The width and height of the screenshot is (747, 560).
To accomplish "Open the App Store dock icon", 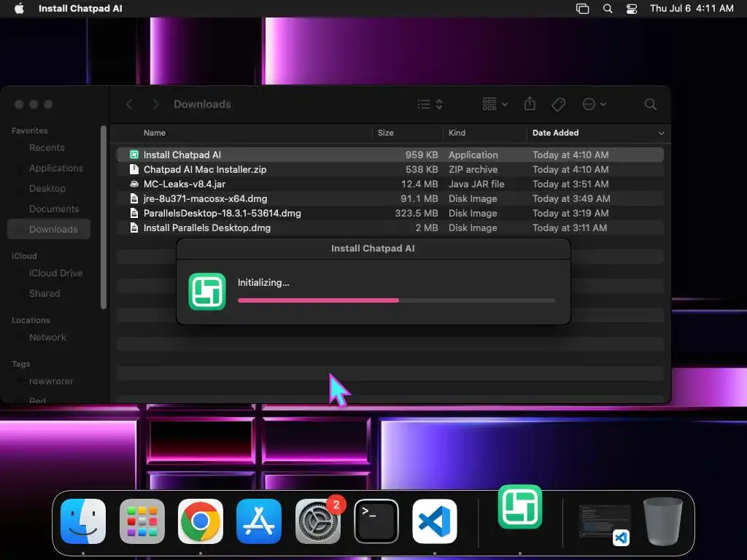I will (x=259, y=521).
